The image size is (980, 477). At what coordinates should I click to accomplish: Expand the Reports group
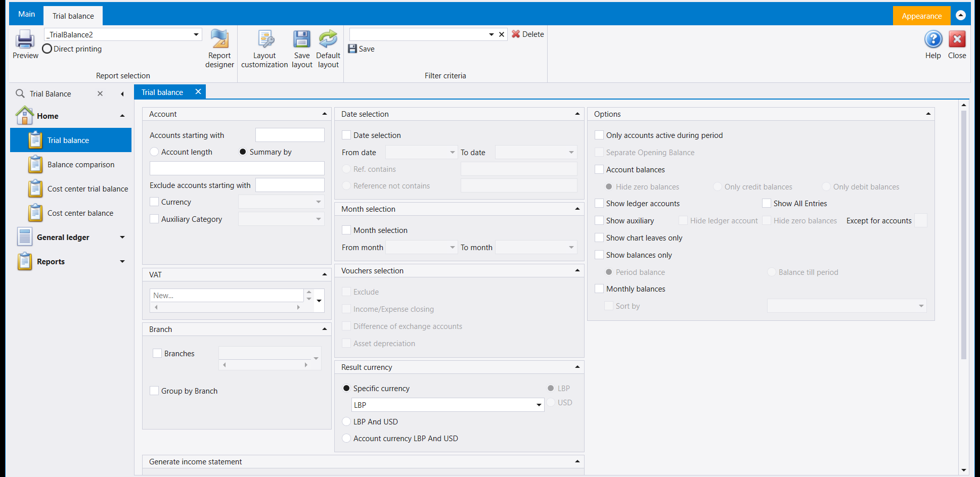[x=122, y=261]
